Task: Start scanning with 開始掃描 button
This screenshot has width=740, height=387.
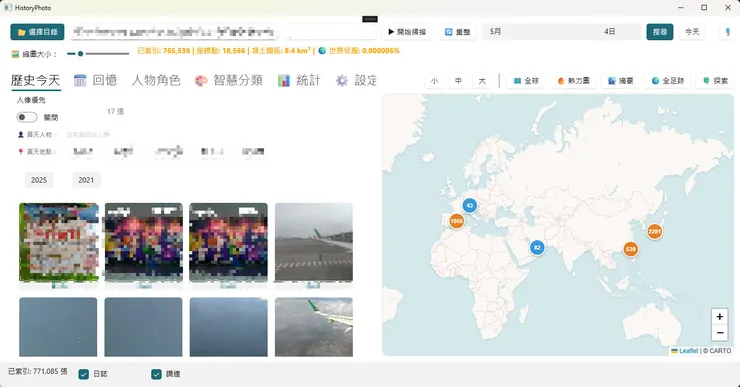Action: coord(407,32)
